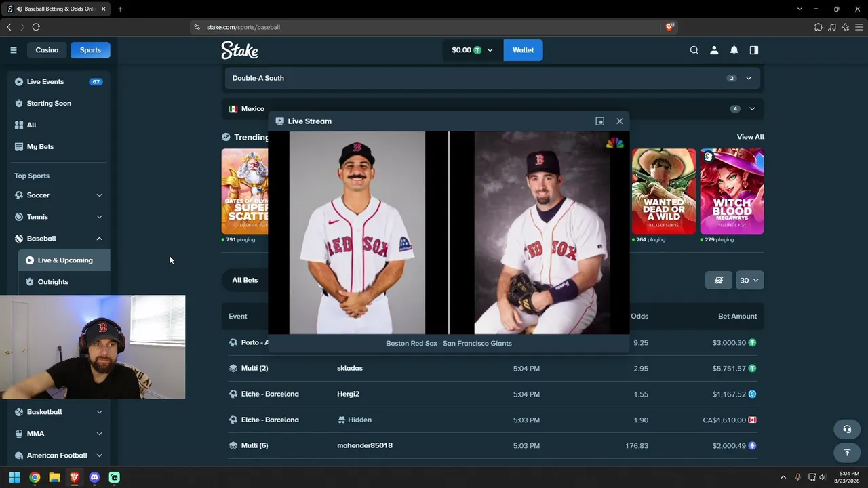Open the notifications bell
This screenshot has height=488, width=868.
(x=734, y=50)
